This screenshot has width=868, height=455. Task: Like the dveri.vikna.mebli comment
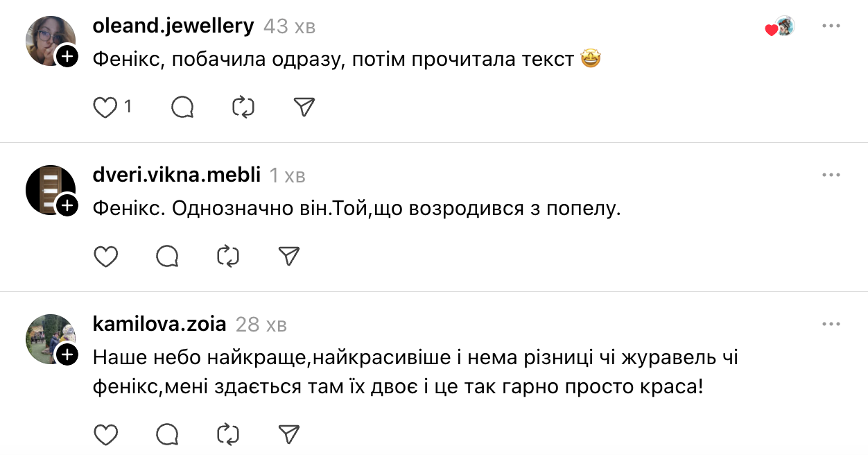[x=105, y=257]
